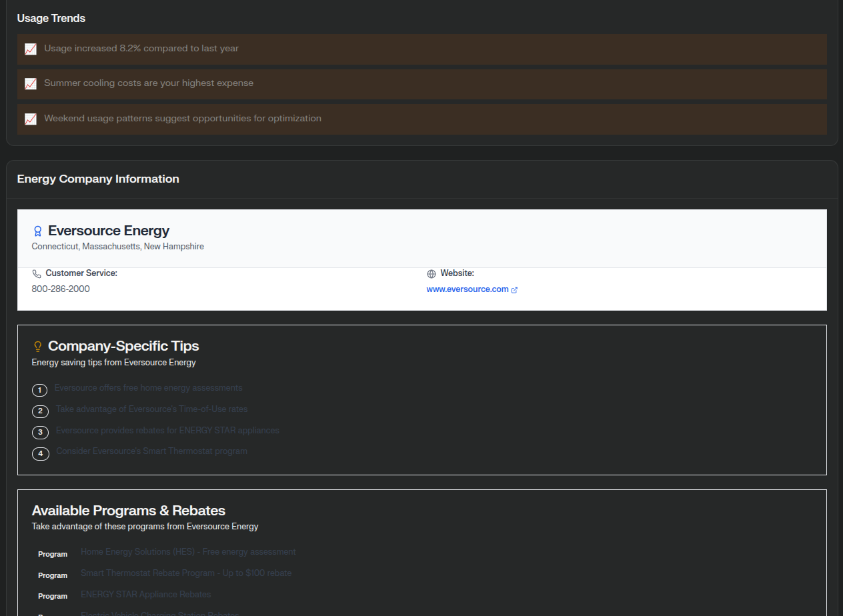Click the phone icon by Customer Service
Image resolution: width=843 pixels, height=616 pixels.
(x=37, y=274)
